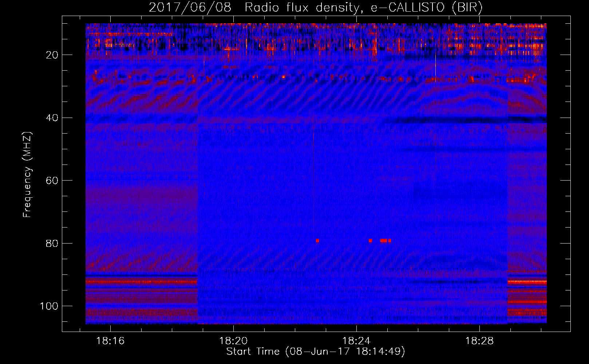Click the plot title '2017/06/08 Radio flux density'
Screen dimensions: 589x364
tap(316, 7)
